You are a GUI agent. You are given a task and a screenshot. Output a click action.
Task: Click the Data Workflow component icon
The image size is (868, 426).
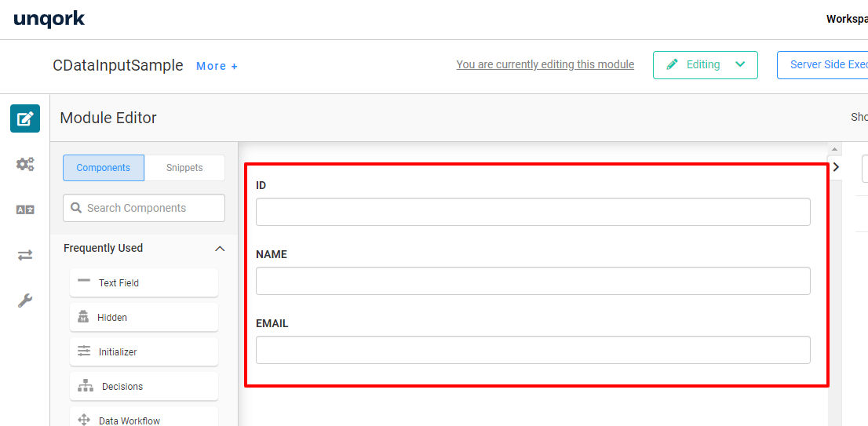(x=84, y=421)
